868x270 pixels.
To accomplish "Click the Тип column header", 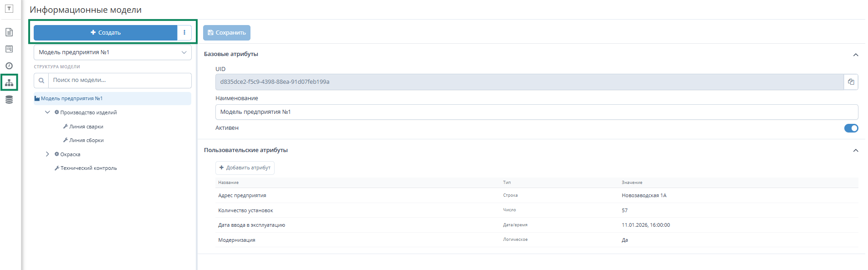I will (507, 183).
